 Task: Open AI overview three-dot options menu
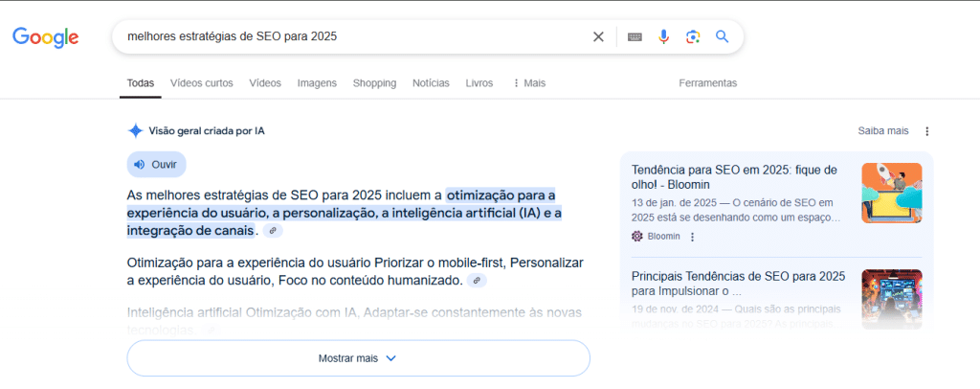[x=926, y=131]
